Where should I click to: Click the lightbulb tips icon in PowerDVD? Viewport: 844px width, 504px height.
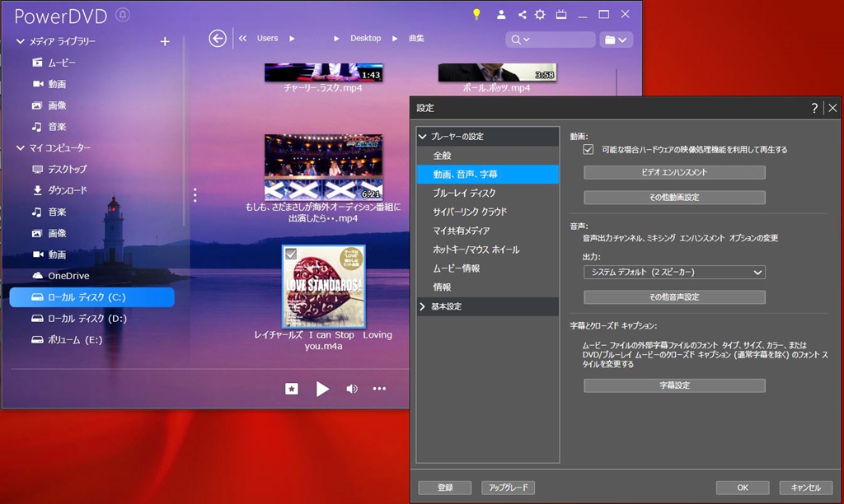point(476,15)
